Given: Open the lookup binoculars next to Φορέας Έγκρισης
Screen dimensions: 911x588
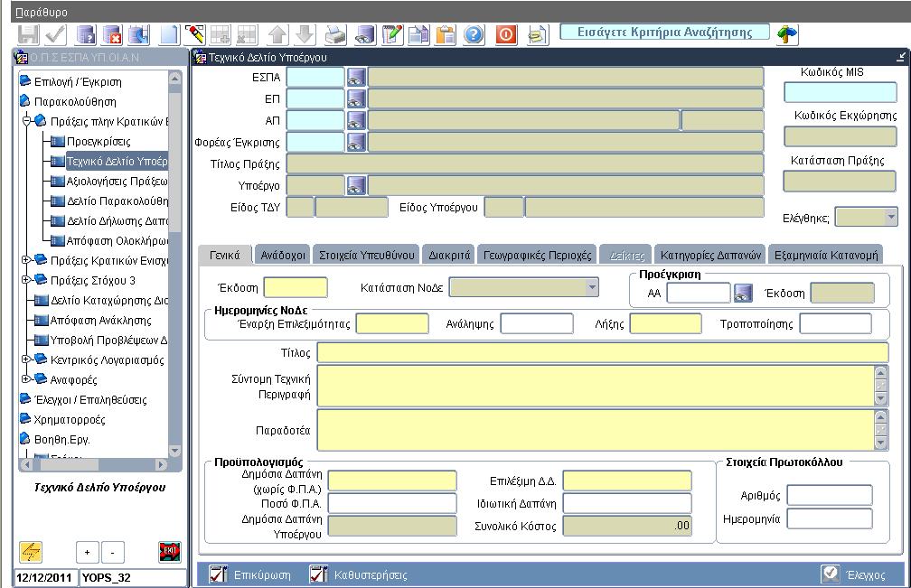Looking at the screenshot, I should coord(356,142).
